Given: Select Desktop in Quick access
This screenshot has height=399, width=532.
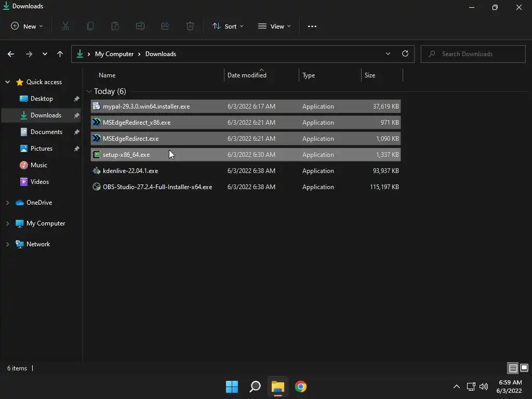Looking at the screenshot, I should click(x=42, y=98).
